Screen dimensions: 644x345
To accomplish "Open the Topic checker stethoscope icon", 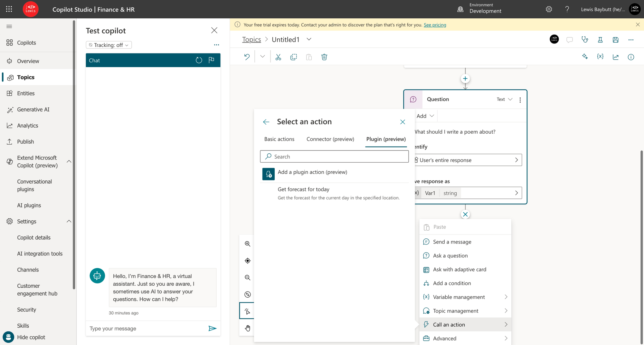I will (585, 40).
